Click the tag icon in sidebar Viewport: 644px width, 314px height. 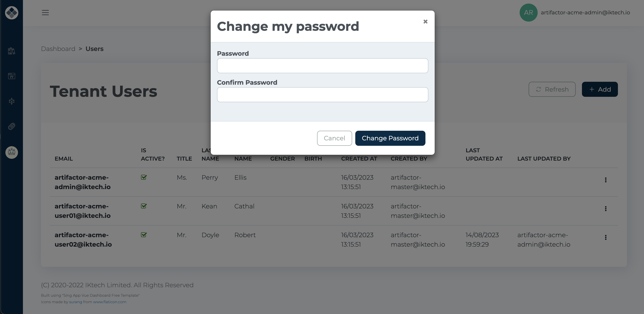click(11, 126)
